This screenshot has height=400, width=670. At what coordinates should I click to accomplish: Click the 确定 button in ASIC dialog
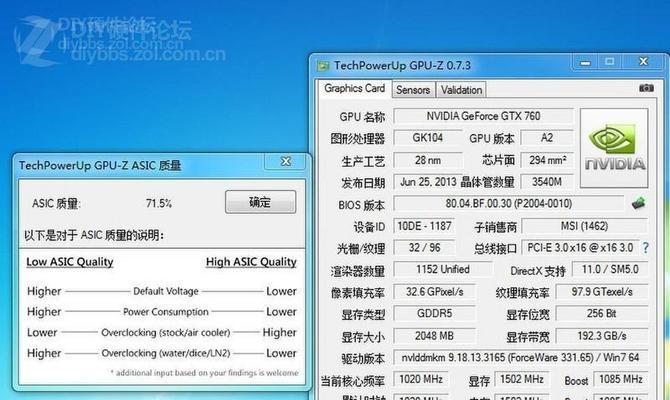tap(261, 202)
